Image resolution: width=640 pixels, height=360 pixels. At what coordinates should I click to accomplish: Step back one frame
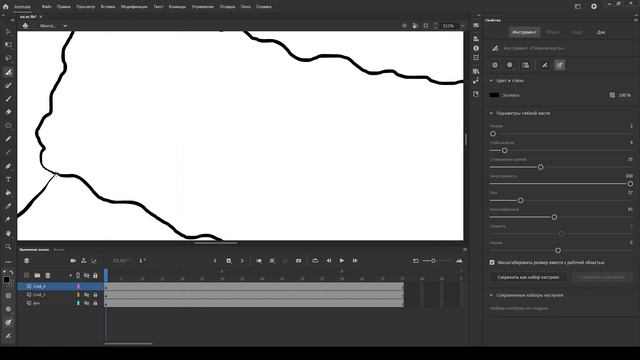click(x=329, y=261)
